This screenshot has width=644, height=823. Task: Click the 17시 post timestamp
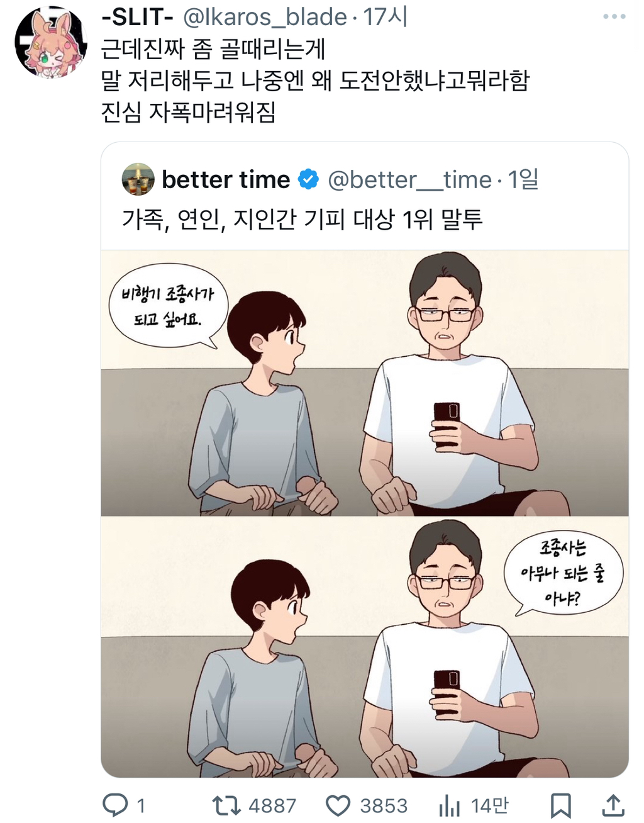385,17
